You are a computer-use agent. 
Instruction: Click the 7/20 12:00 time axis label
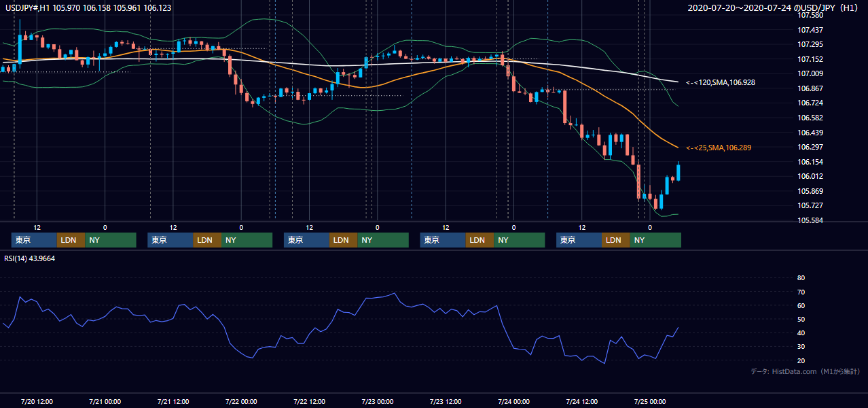coord(37,401)
